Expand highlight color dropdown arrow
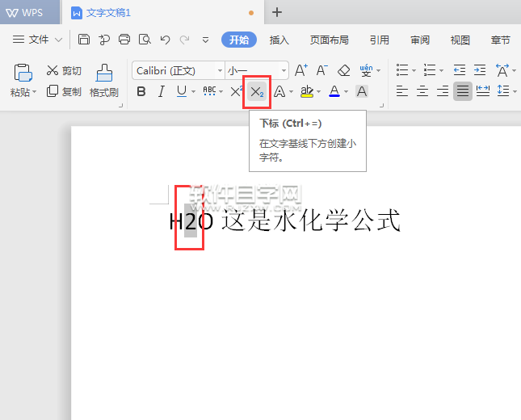This screenshot has height=420, width=521. 318,91
